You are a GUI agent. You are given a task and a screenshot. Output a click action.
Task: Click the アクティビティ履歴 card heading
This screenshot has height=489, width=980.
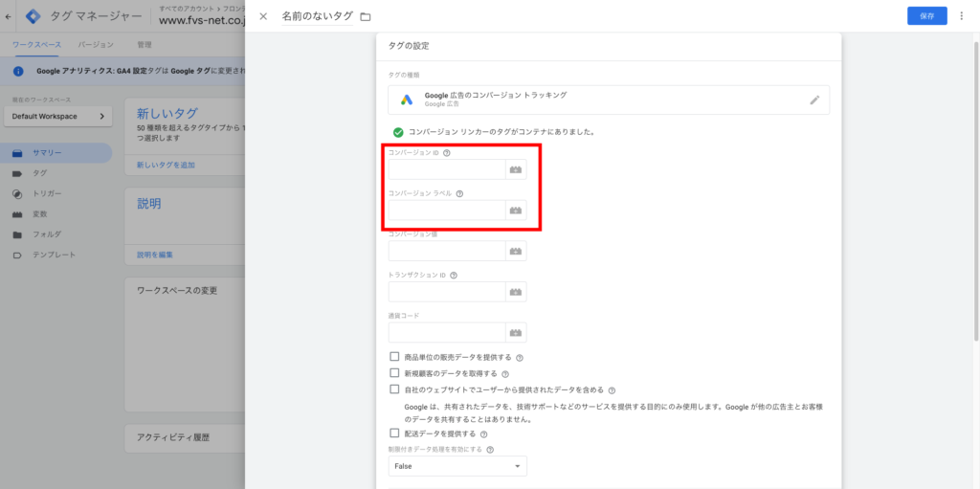173,437
